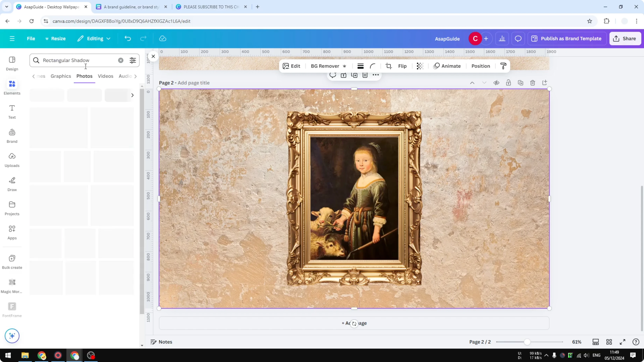Switch to the Graphics tab

click(61, 76)
